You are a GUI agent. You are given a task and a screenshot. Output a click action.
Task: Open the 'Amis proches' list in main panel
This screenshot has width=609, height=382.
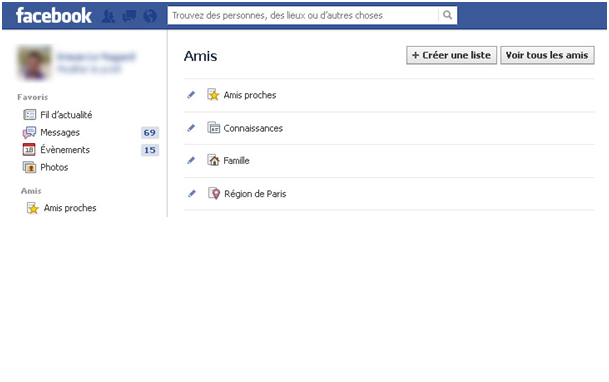pos(250,95)
